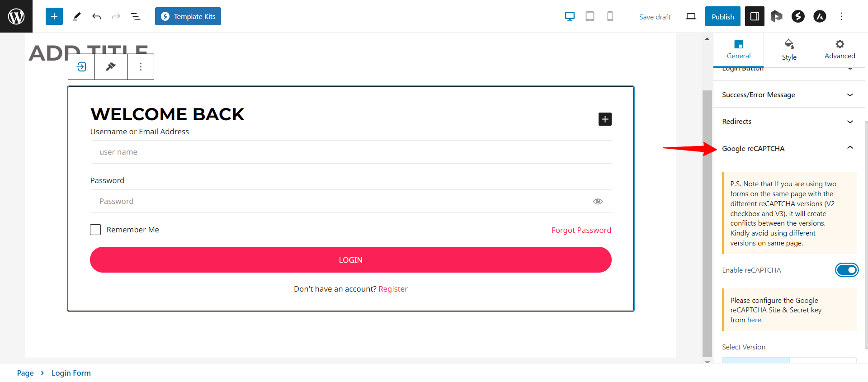Check the Remember Me checkbox
The height and width of the screenshot is (382, 868).
click(95, 230)
